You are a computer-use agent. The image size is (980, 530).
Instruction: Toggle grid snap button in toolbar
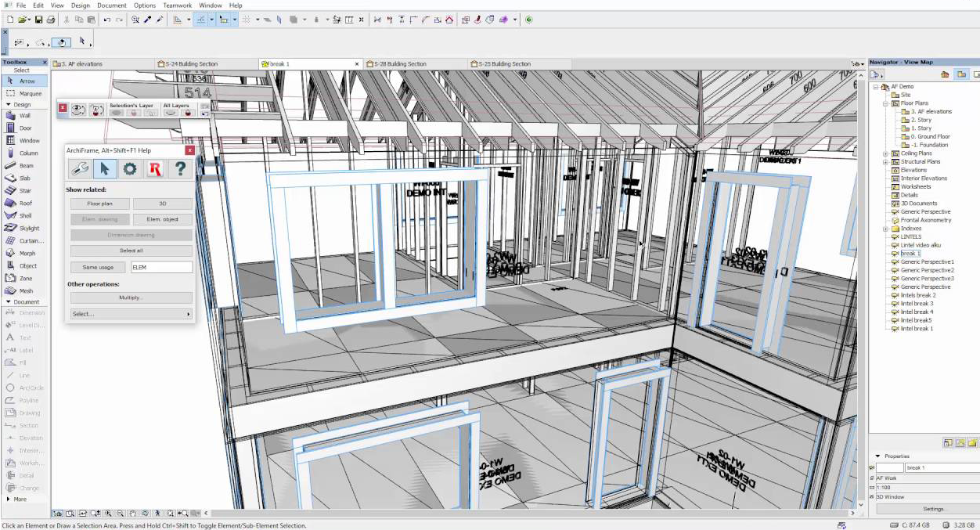[x=247, y=20]
